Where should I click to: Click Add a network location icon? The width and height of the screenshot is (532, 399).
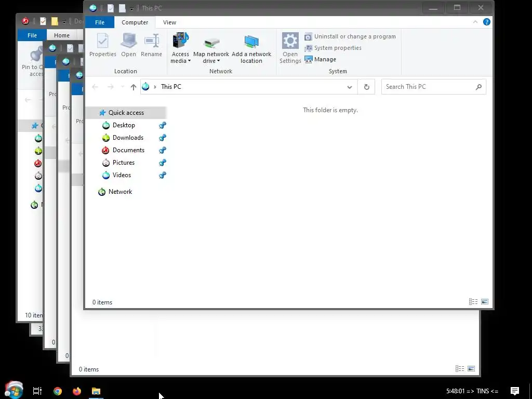pyautogui.click(x=251, y=42)
